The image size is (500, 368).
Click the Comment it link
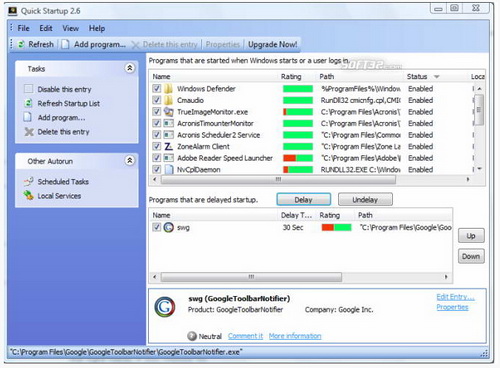(246, 336)
